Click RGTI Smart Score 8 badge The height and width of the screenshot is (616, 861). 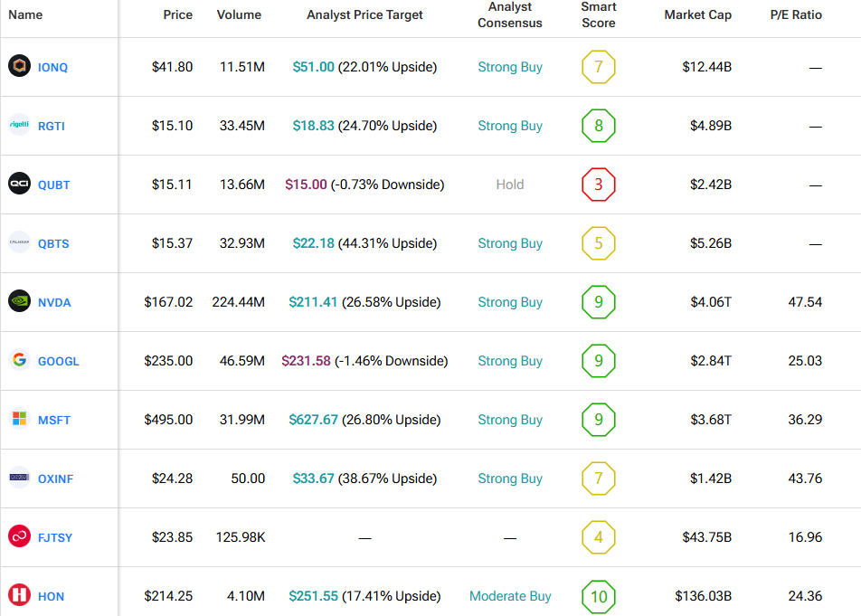click(599, 126)
